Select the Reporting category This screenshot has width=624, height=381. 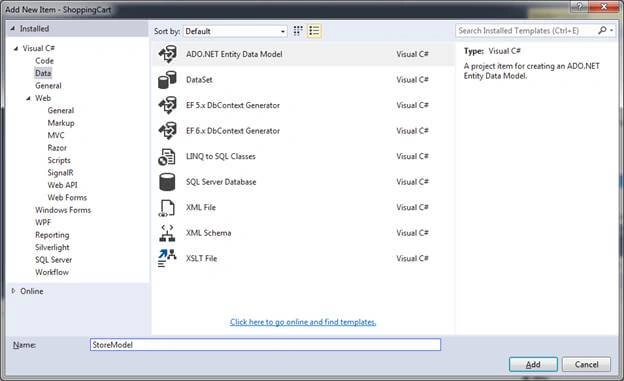pyautogui.click(x=52, y=235)
